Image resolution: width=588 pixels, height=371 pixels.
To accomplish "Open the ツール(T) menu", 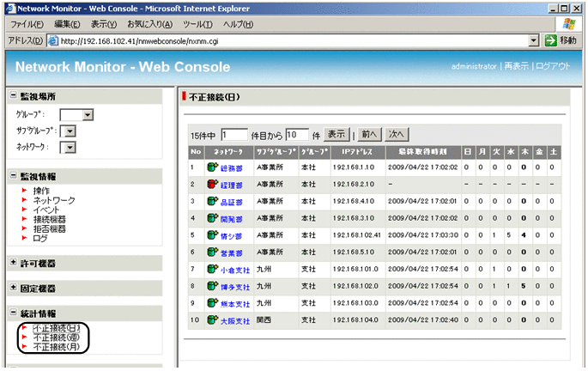I will tap(197, 24).
